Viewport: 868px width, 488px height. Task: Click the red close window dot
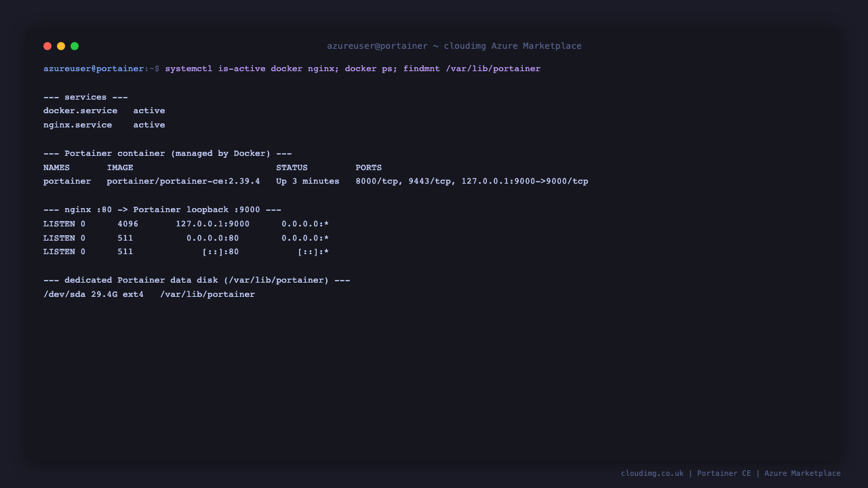(47, 46)
